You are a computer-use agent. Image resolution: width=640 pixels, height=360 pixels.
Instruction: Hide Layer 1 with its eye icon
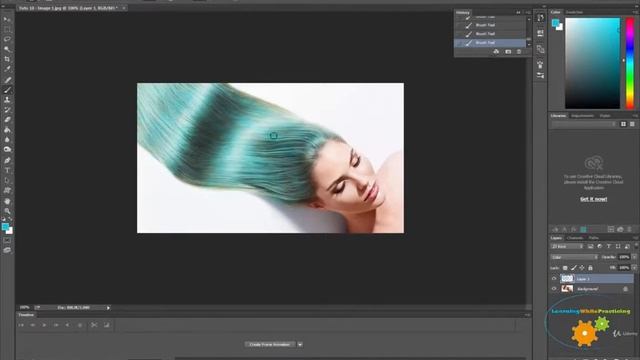pyautogui.click(x=554, y=279)
